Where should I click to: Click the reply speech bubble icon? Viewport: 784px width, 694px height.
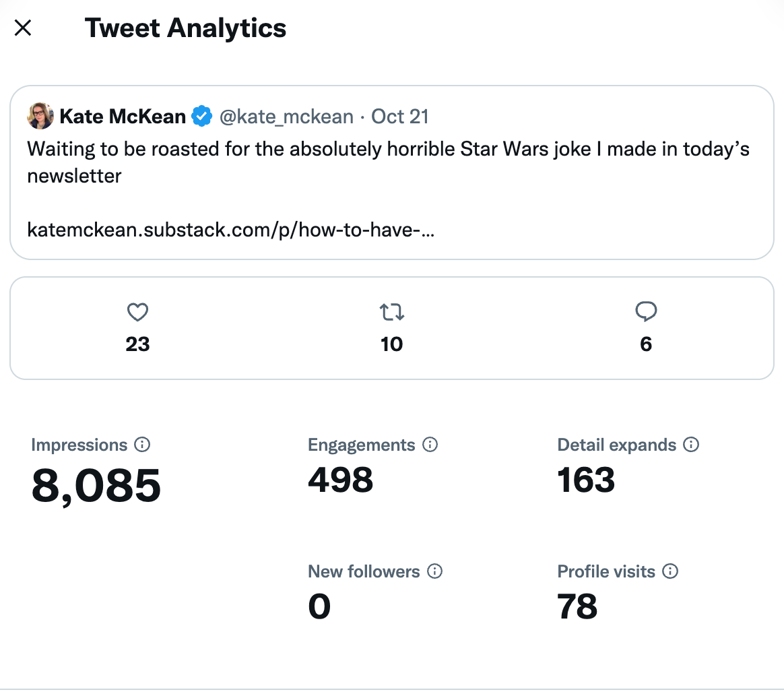646,311
